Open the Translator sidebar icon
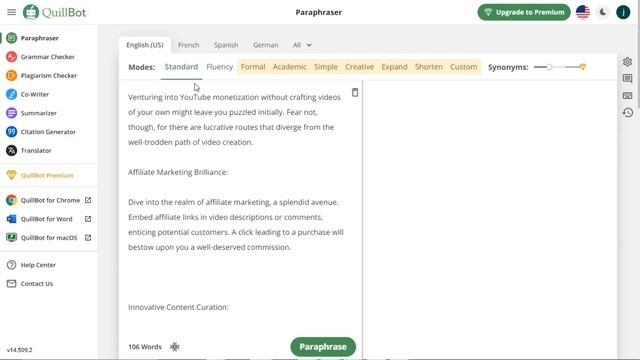The image size is (640, 360). pos(11,151)
